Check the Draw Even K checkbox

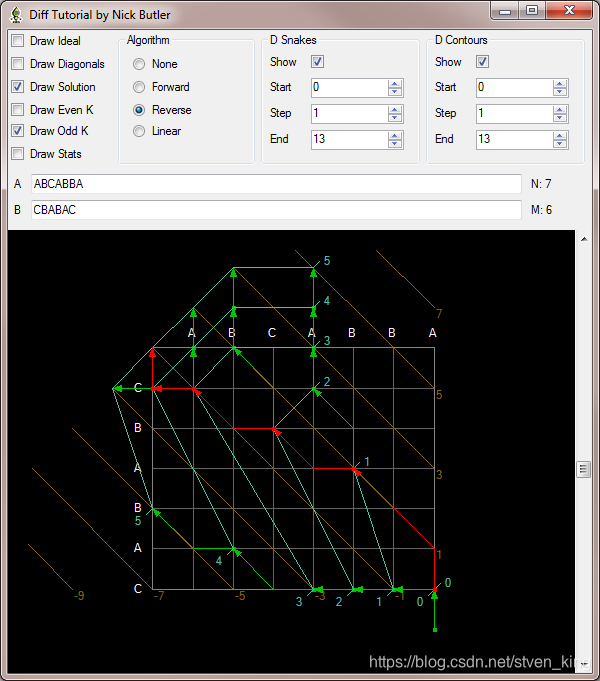click(18, 109)
